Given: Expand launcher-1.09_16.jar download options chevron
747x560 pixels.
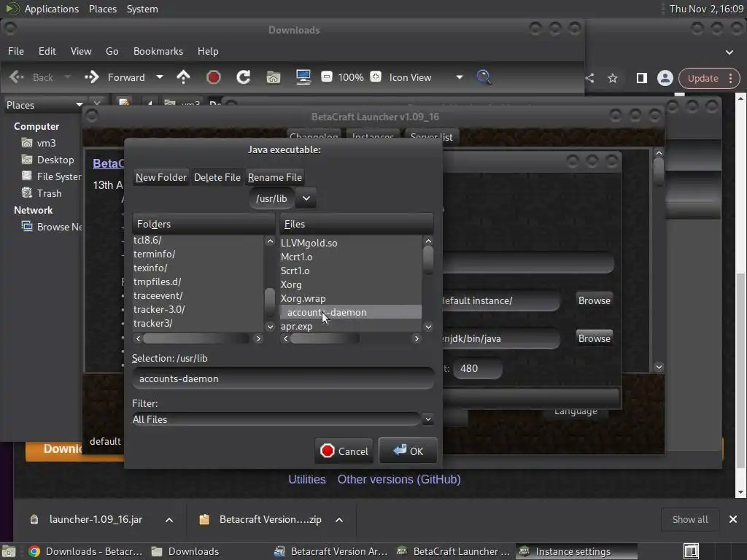Looking at the screenshot, I should (x=169, y=520).
